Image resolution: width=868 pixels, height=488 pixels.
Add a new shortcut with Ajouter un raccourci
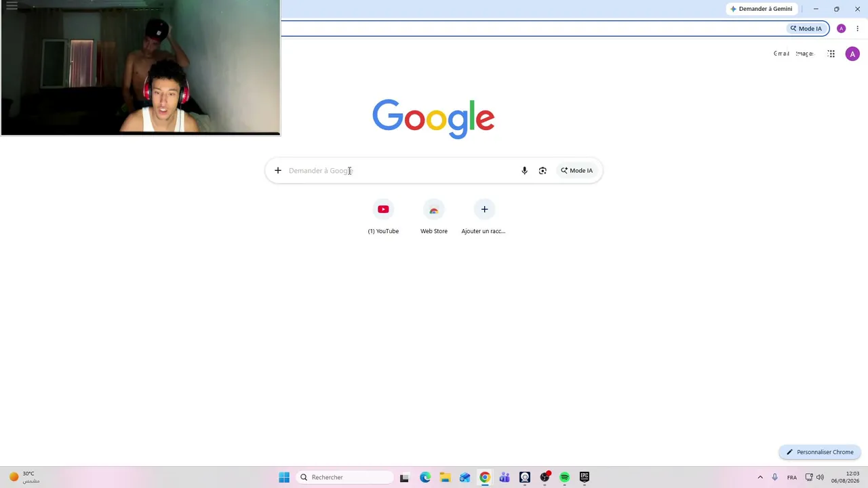(x=484, y=218)
